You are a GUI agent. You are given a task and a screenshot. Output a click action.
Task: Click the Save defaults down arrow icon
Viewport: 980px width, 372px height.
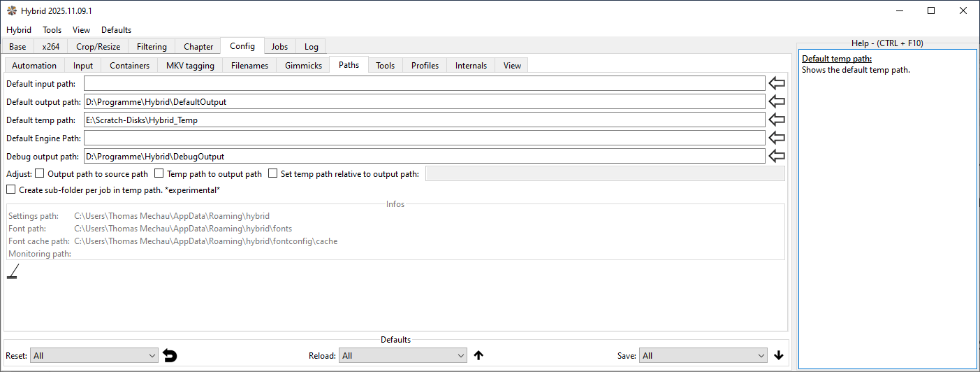[779, 355]
